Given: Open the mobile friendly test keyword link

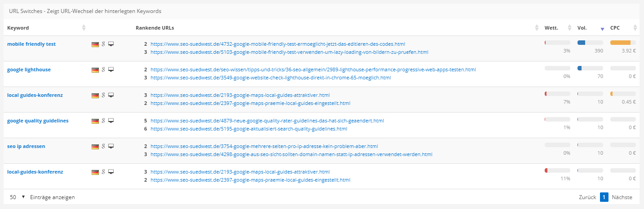Looking at the screenshot, I should pos(31,44).
